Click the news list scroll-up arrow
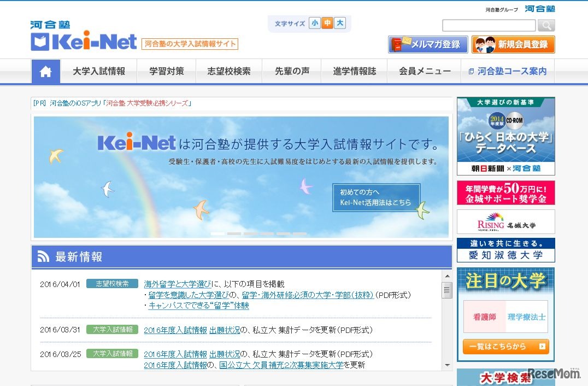This screenshot has width=588, height=386. coord(447,276)
